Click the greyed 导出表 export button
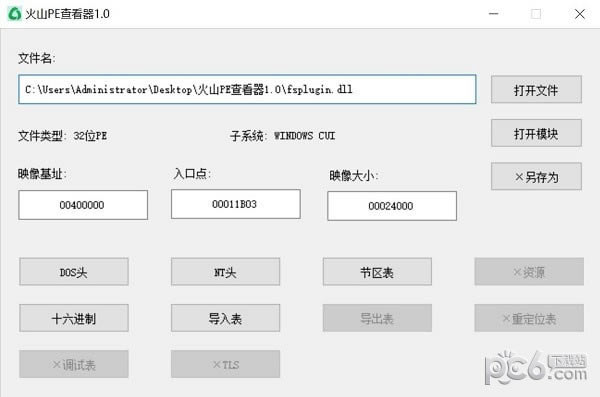 377,318
